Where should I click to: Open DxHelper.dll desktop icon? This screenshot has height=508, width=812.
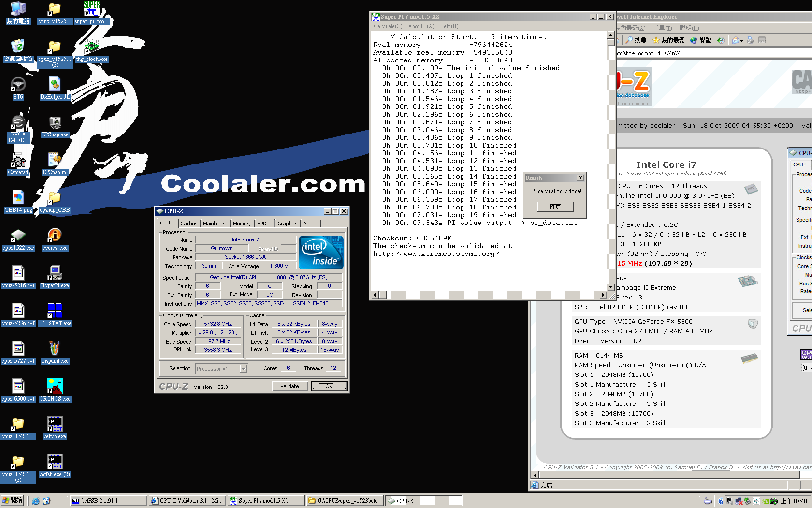point(55,89)
